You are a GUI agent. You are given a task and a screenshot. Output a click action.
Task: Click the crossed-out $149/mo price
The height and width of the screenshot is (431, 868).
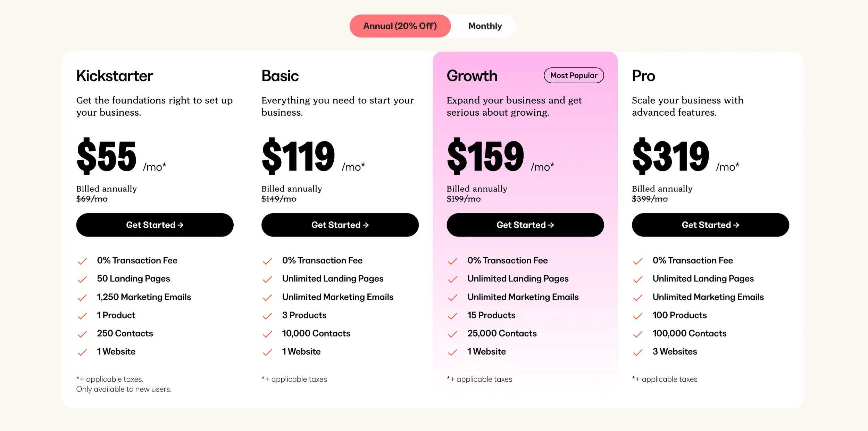click(279, 199)
